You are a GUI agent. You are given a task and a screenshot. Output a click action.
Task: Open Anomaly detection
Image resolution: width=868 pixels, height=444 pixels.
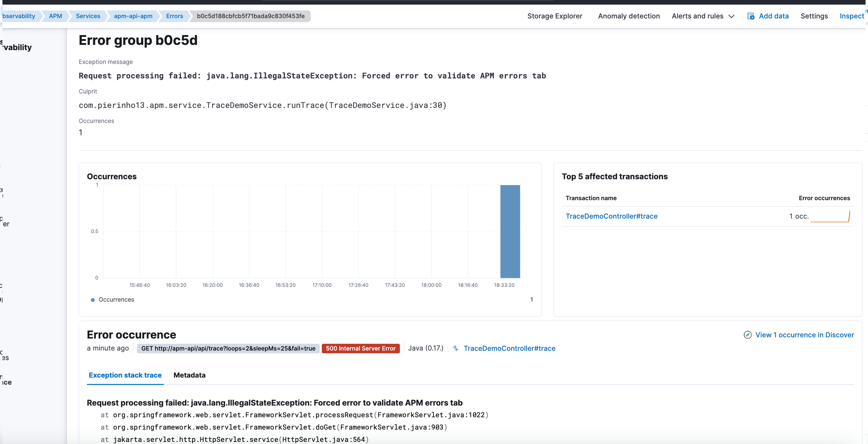tap(629, 16)
